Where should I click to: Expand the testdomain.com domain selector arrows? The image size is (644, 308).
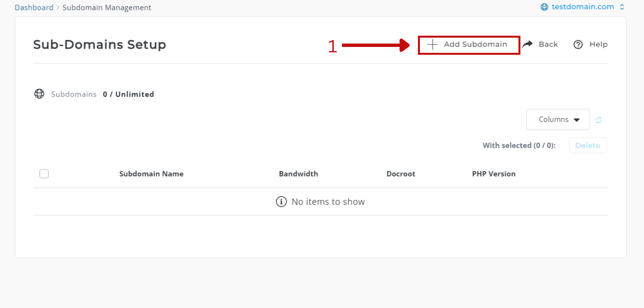point(622,7)
